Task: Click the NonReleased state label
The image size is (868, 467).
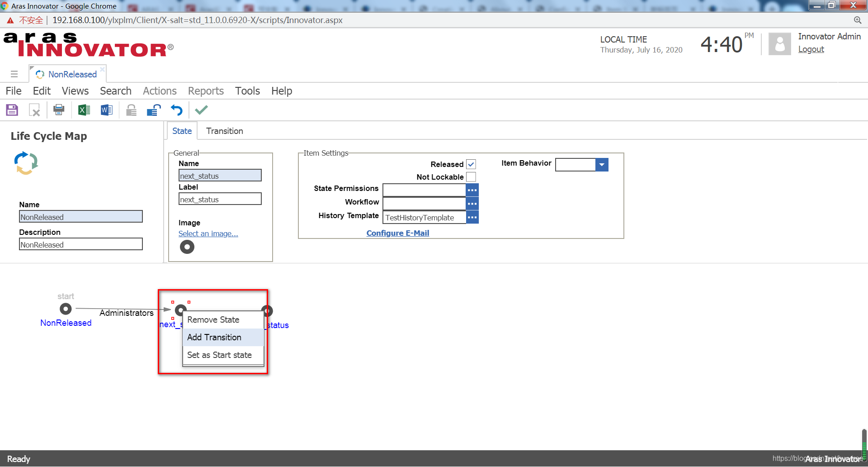Action: 66,323
